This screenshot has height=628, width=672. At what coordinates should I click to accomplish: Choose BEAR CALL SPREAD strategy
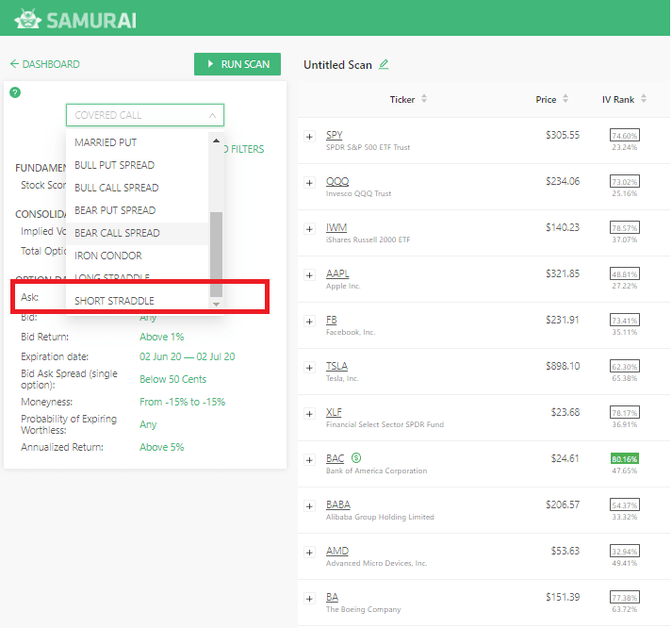click(138, 233)
